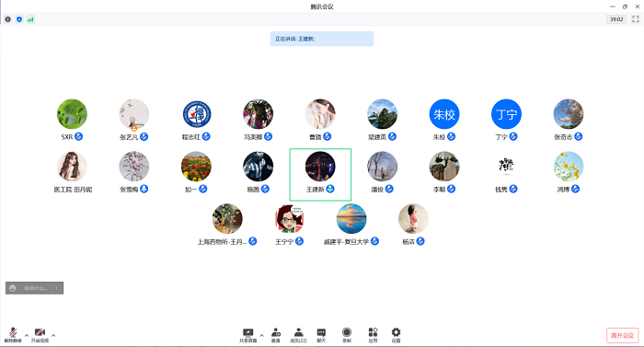The width and height of the screenshot is (644, 347).
Task: Unmute the microphone
Action: (13, 335)
